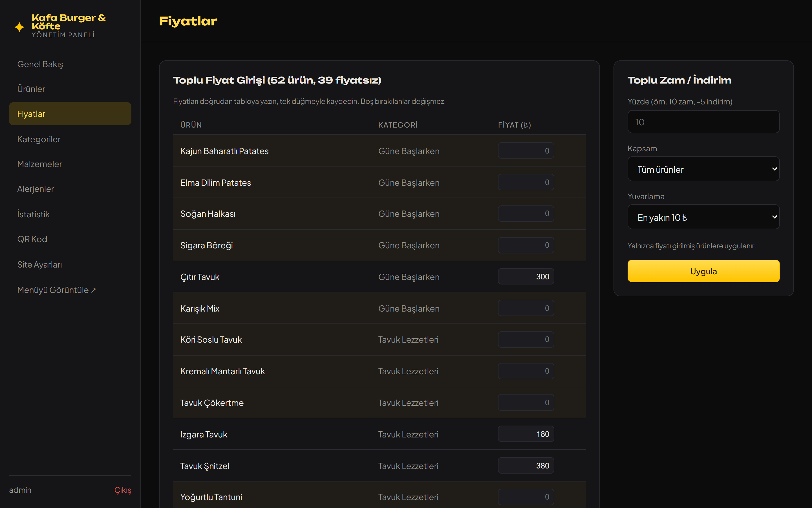Click Tavuk Lezzetleri in Köri Soslu Tavuk row
The image size is (812, 508).
coord(408,340)
